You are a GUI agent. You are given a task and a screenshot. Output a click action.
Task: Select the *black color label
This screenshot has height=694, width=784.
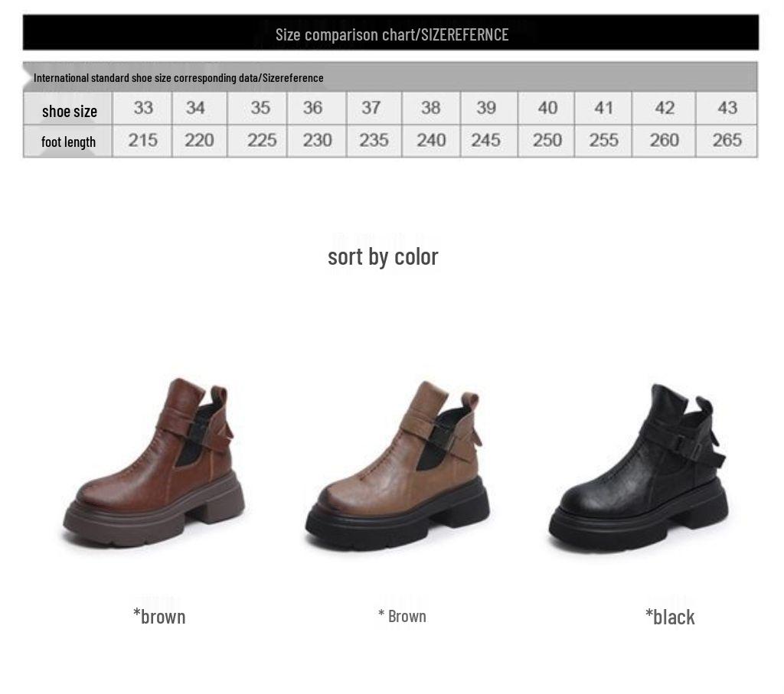[670, 617]
